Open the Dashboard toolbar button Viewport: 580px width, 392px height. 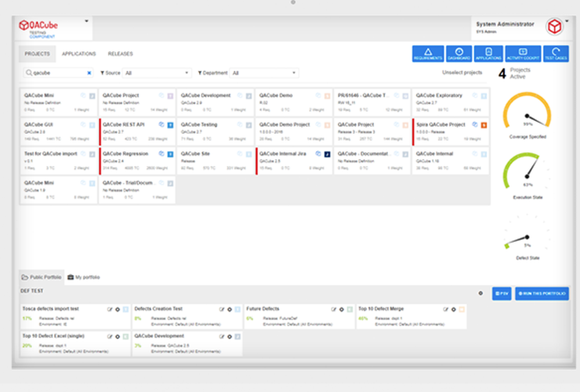(459, 53)
